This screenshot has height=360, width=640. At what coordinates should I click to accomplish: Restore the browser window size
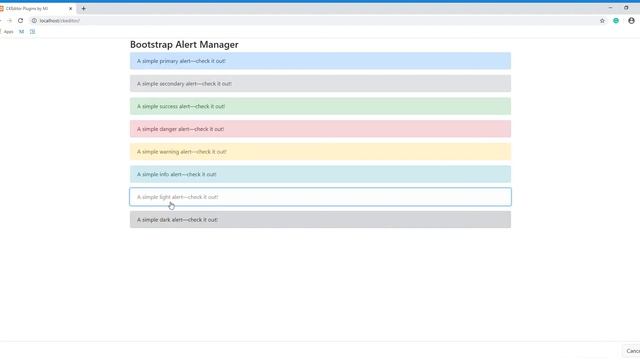tap(626, 8)
